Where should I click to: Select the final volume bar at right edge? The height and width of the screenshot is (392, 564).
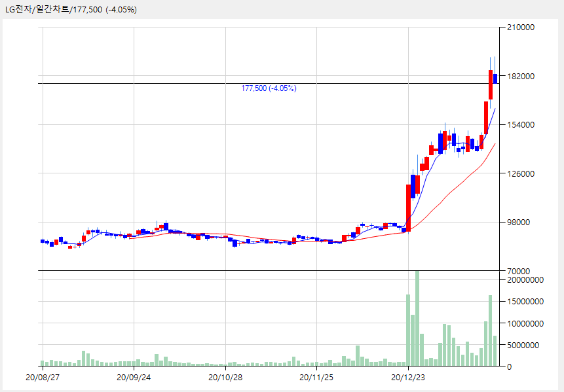(x=495, y=351)
